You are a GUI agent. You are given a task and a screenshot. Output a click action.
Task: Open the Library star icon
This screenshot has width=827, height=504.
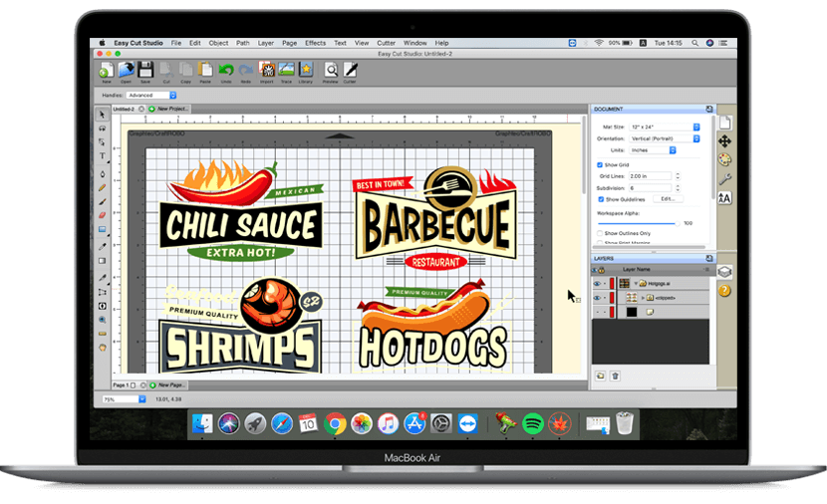coord(305,70)
